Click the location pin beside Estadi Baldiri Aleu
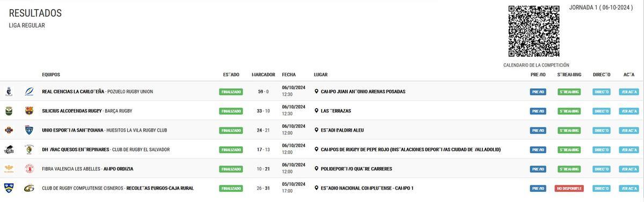Image resolution: width=644 pixels, height=202 pixels. 317,130
